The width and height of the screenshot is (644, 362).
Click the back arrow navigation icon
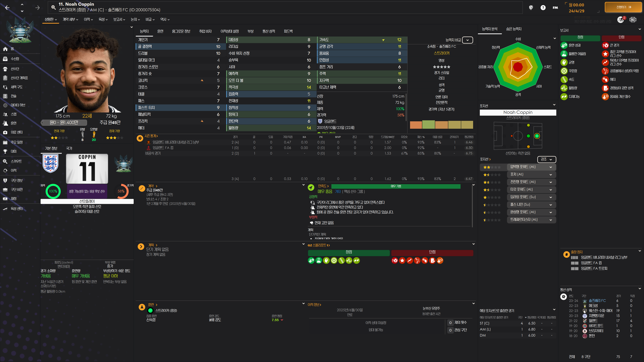pyautogui.click(x=7, y=8)
